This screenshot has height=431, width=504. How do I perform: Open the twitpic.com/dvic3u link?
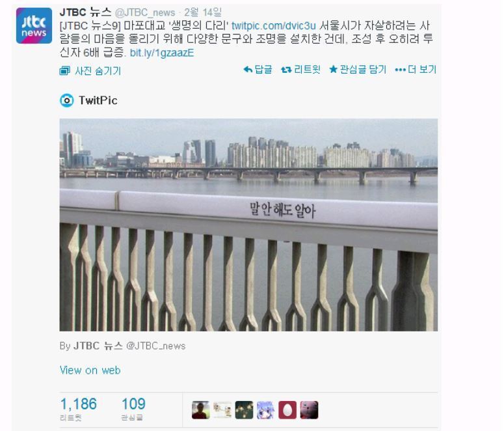(x=274, y=26)
